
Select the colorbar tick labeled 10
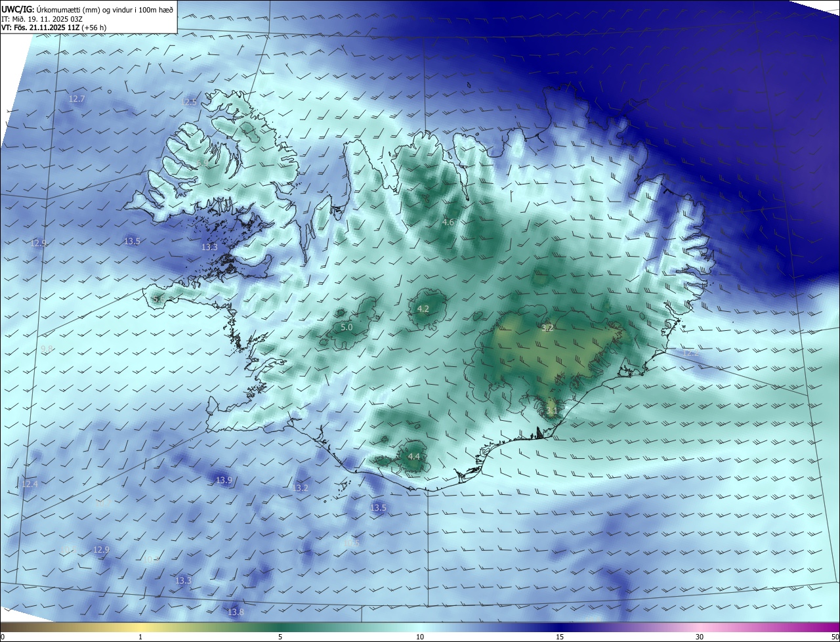pyautogui.click(x=420, y=637)
